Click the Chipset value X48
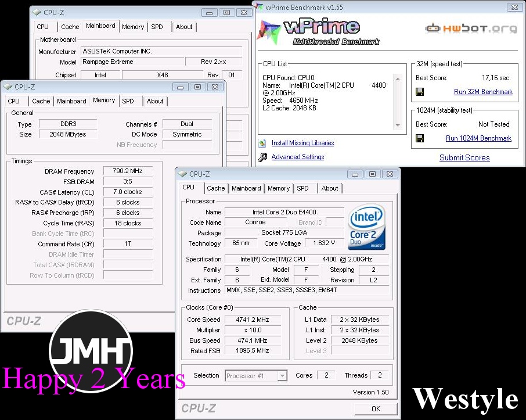Screen dimensions: 526x420 [x=163, y=75]
